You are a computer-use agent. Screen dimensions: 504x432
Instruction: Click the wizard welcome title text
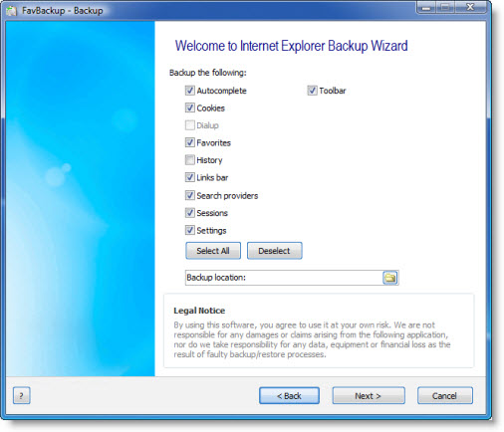[x=291, y=46]
